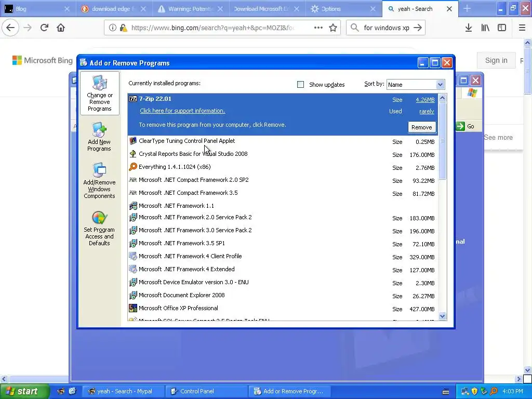Click program list scroll down arrow
532x399 pixels.
442,316
